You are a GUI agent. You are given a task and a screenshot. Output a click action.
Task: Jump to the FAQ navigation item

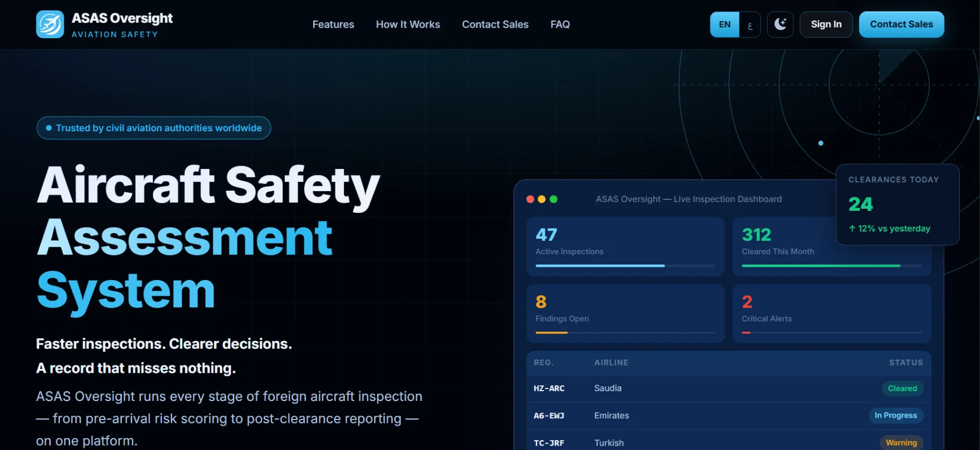560,25
